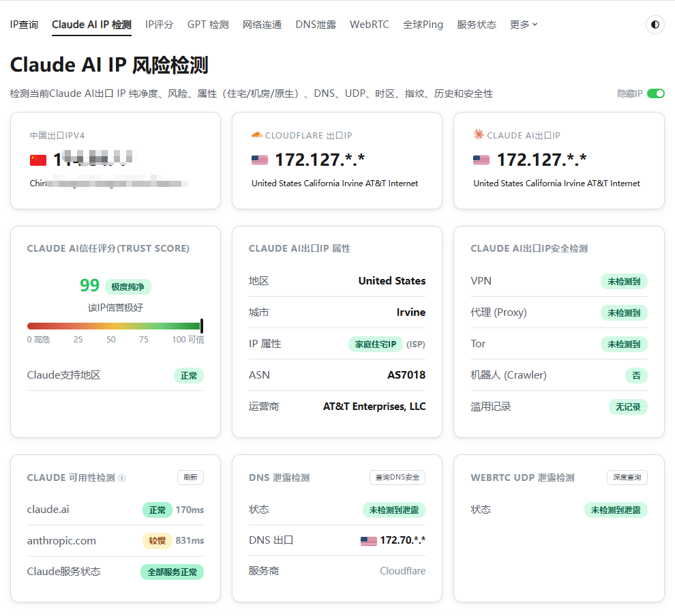Click the 查询DNS安全 button
This screenshot has height=616, width=675.
(x=397, y=478)
